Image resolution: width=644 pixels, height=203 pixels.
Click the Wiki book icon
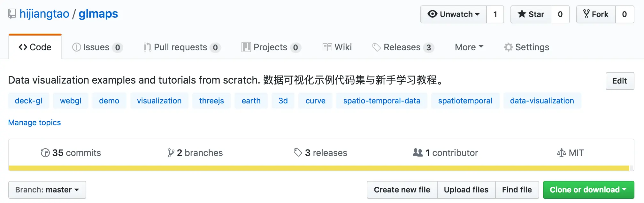click(x=327, y=47)
